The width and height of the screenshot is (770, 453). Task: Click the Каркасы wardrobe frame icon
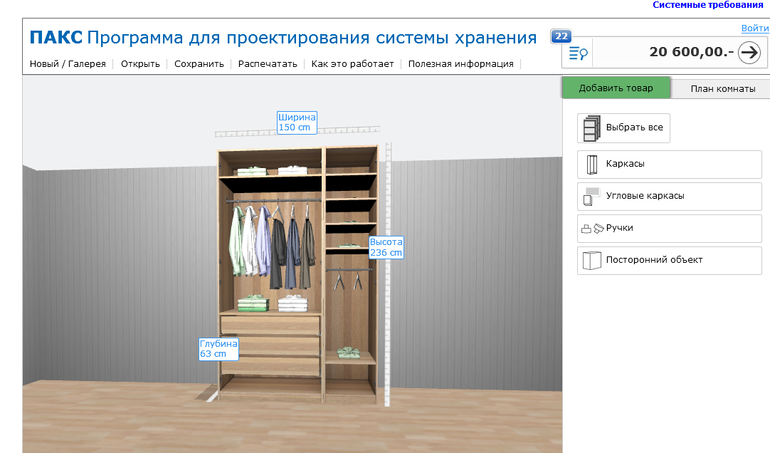[x=591, y=164]
